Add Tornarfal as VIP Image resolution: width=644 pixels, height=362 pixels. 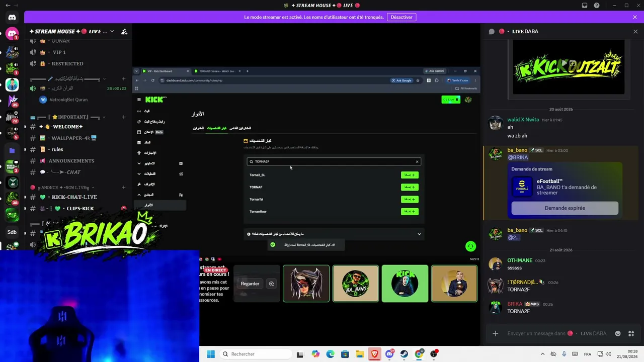410,199
